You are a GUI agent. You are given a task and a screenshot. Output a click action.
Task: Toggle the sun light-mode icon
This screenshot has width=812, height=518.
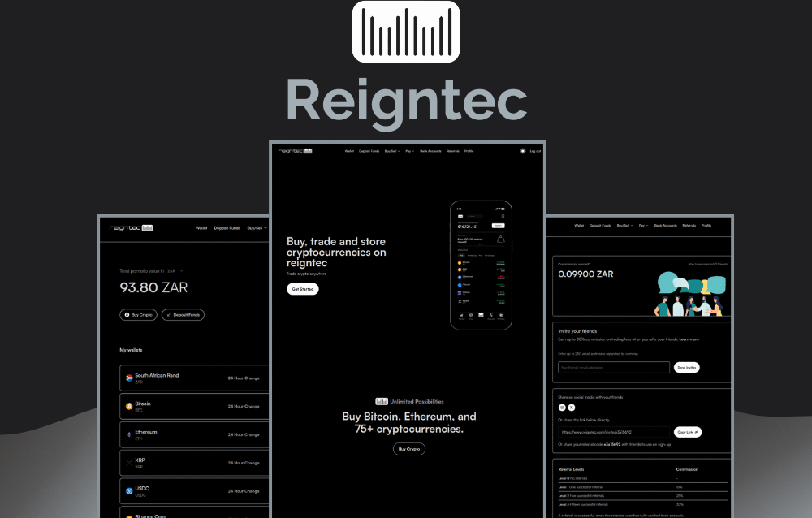coord(522,151)
